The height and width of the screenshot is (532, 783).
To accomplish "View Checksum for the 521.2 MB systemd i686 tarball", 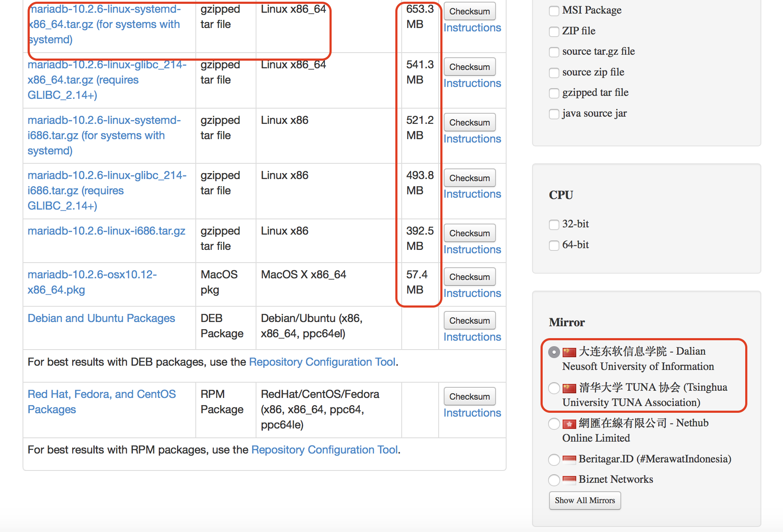I will pos(470,123).
